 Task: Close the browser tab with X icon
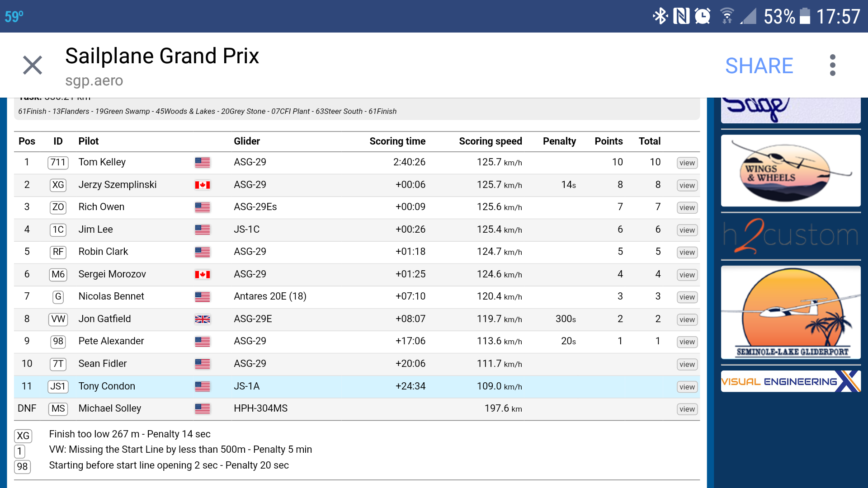tap(33, 65)
